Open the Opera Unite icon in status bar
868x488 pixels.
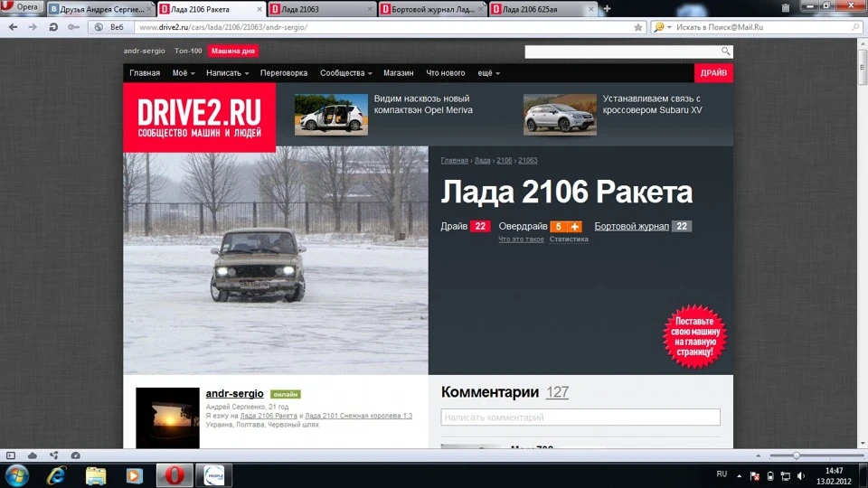click(53, 455)
